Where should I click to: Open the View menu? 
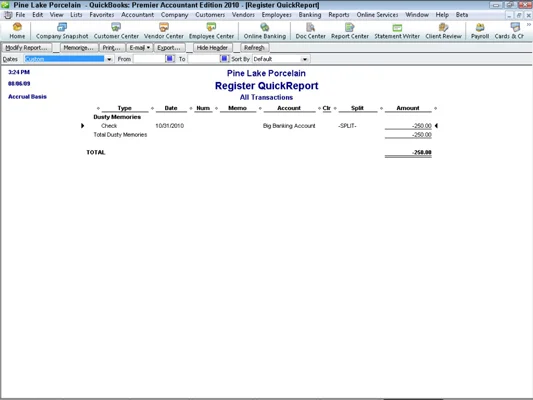point(56,15)
